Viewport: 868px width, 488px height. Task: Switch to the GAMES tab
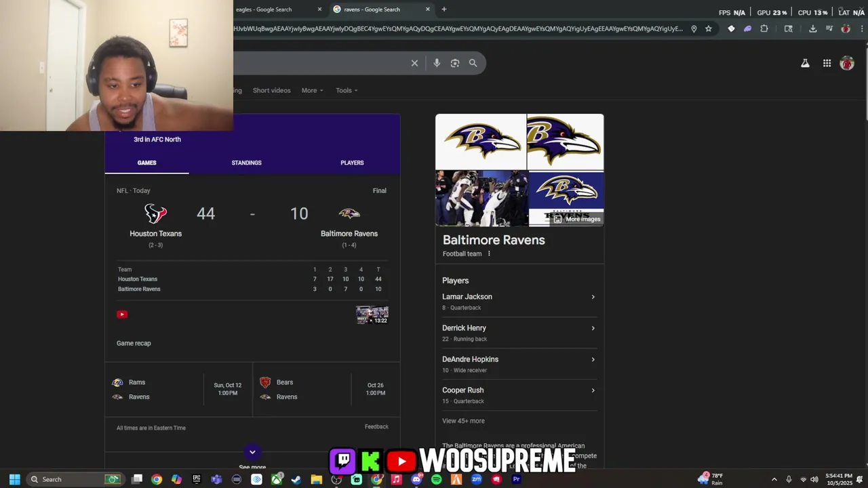click(146, 163)
